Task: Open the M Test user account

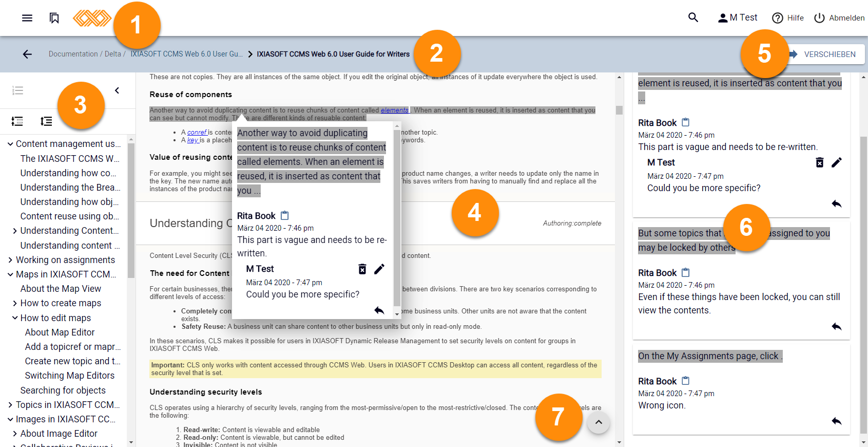Action: 737,17
